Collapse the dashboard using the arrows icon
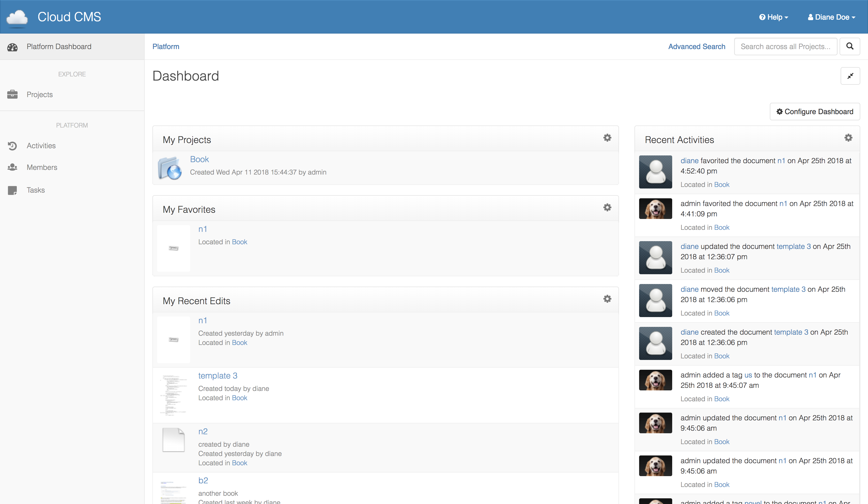This screenshot has height=504, width=868. (850, 76)
